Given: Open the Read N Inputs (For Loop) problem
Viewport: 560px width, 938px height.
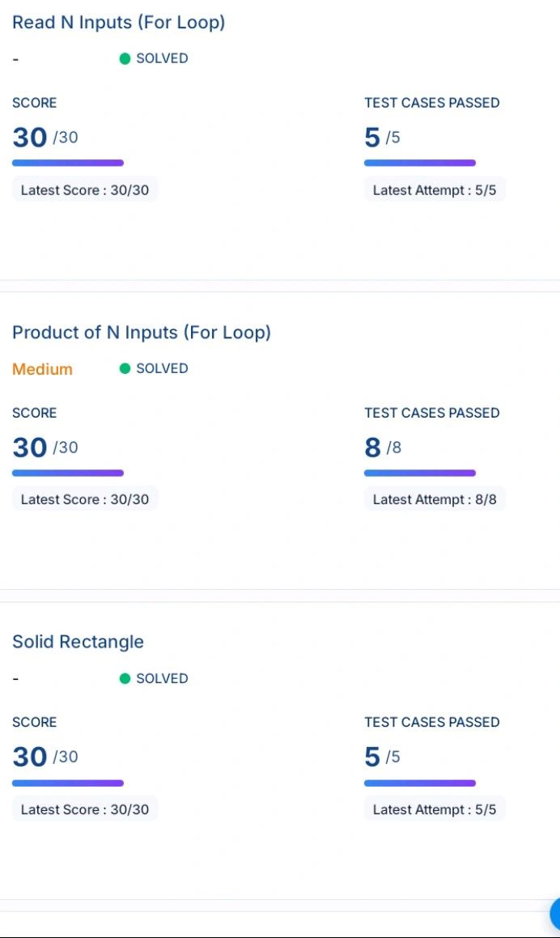Looking at the screenshot, I should [118, 23].
